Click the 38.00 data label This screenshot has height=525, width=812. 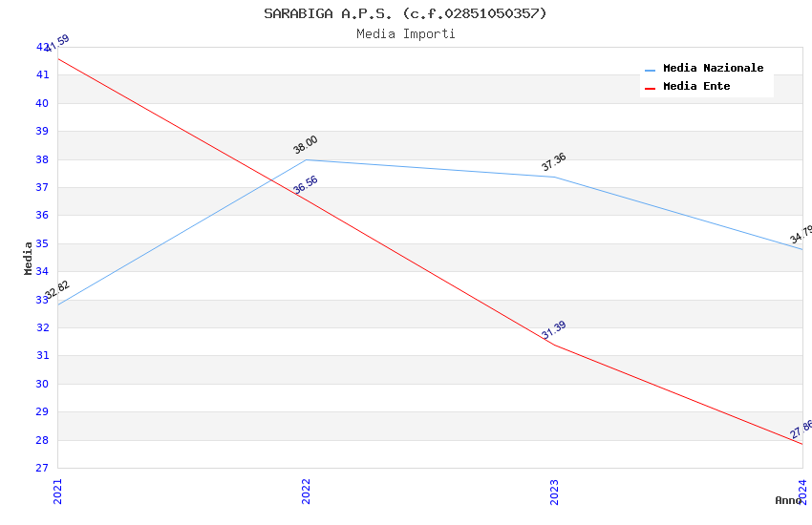(x=306, y=145)
